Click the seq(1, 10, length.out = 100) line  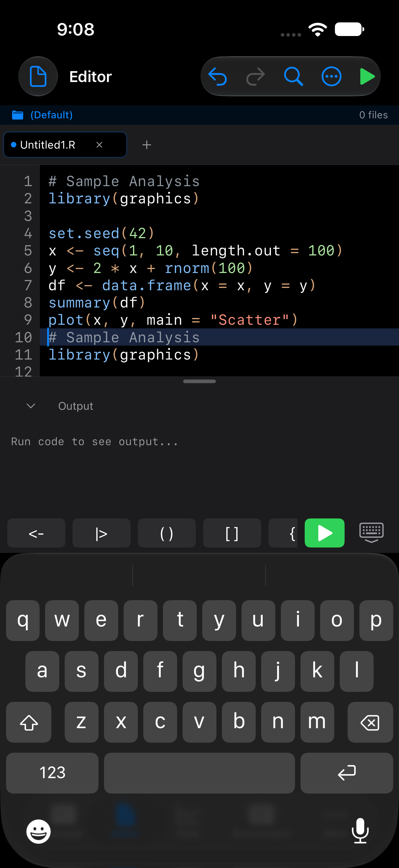196,251
